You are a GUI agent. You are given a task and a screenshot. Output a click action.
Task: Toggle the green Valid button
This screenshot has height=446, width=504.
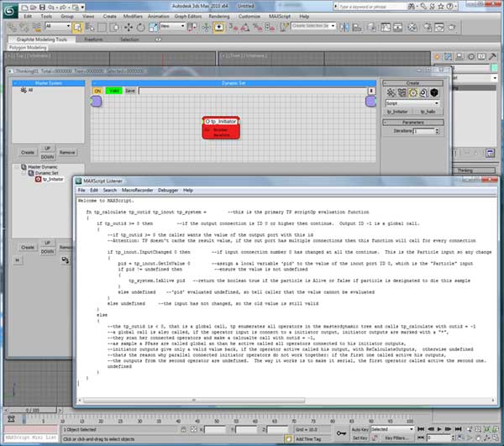[114, 90]
